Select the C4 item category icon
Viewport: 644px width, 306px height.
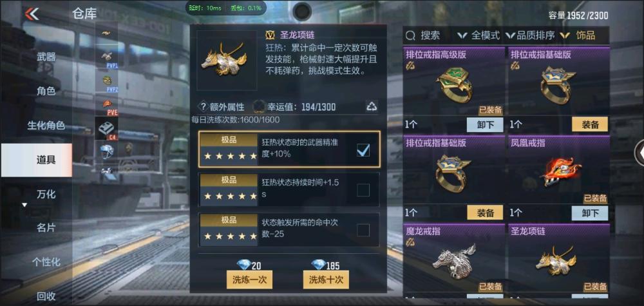[x=106, y=129]
